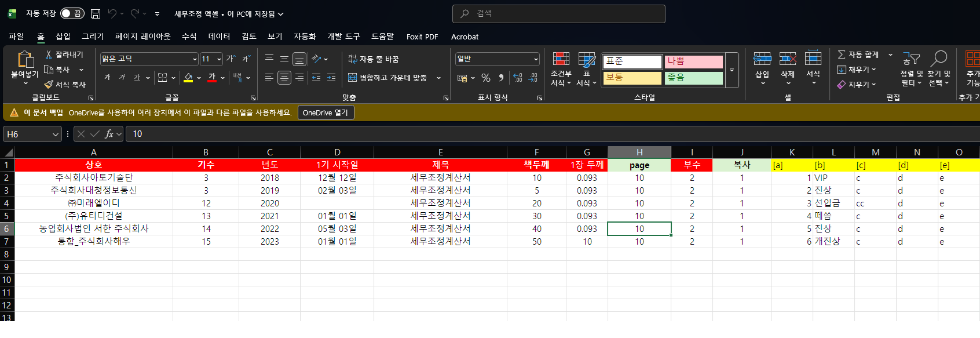Click the 정렬 및 필터 button
Viewport: 980px width, 338px height.
pos(912,69)
